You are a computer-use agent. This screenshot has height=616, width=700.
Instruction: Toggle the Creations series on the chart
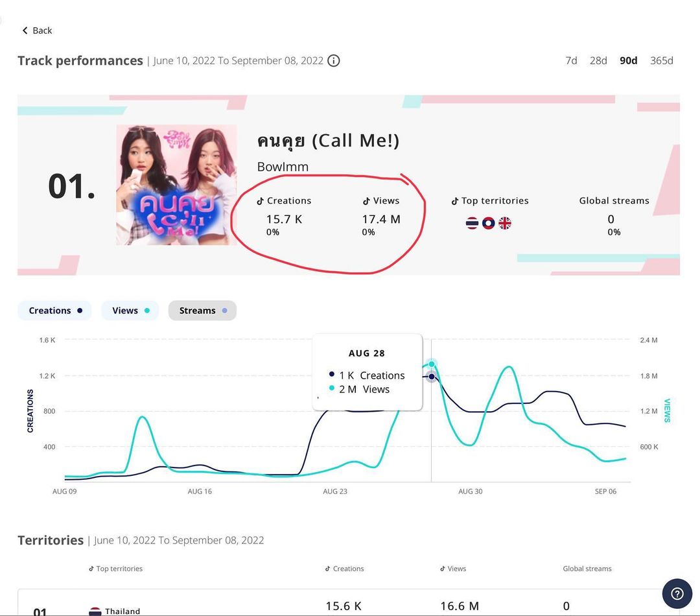click(54, 311)
